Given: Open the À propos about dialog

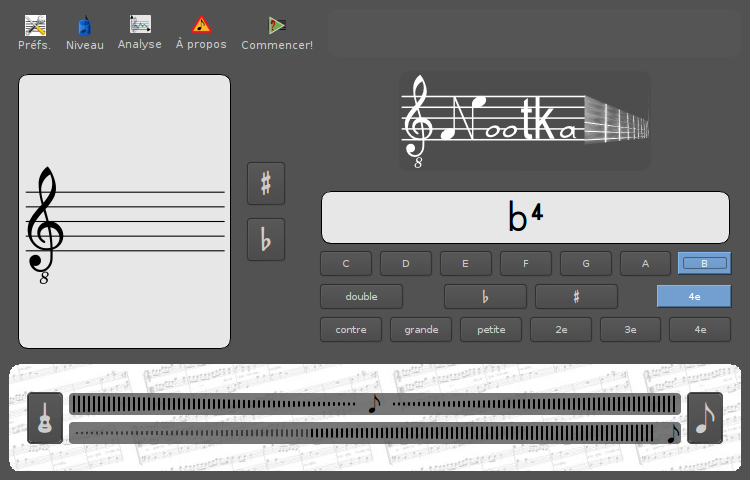Looking at the screenshot, I should point(201,33).
